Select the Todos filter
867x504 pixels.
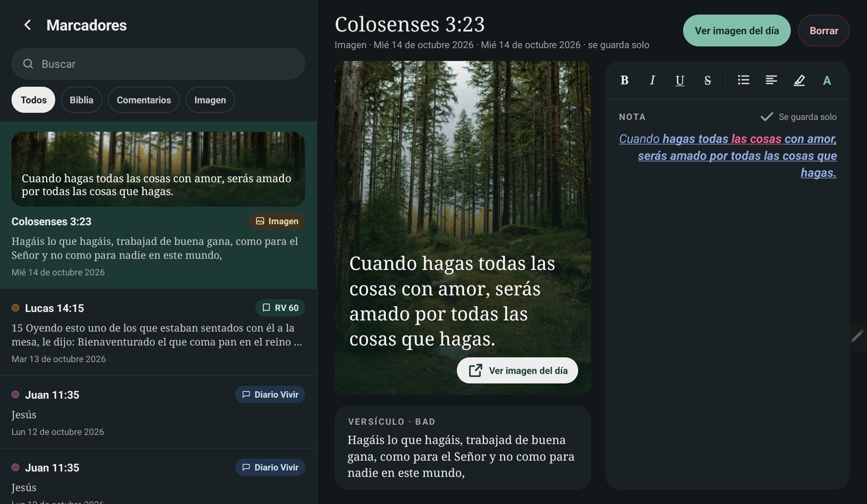point(34,100)
